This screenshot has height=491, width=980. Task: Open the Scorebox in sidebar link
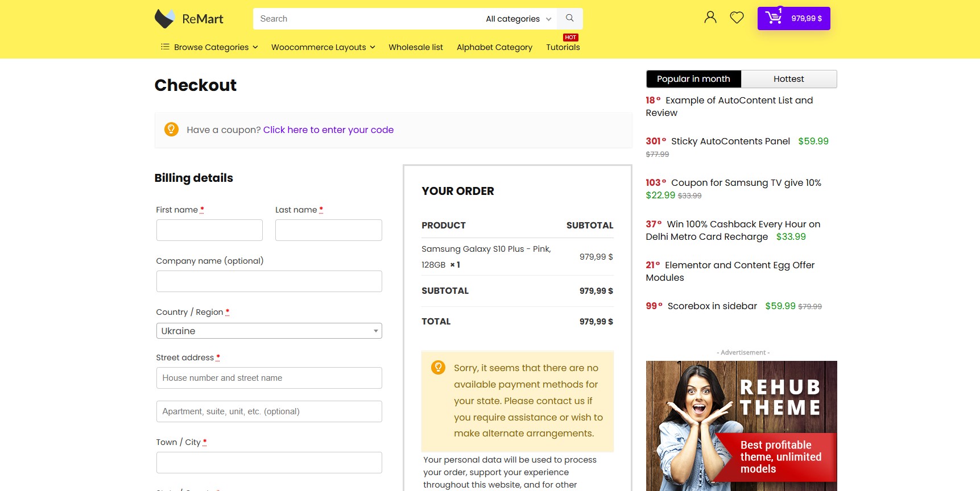712,306
